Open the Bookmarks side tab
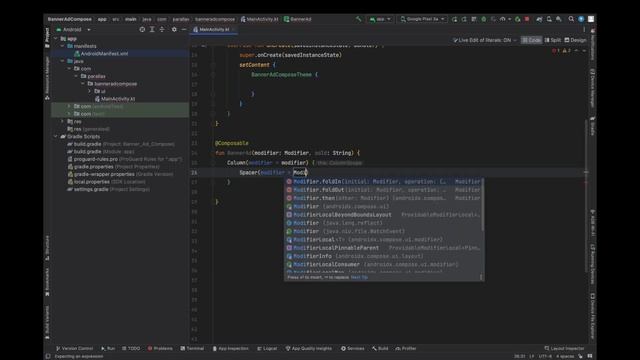 point(47,282)
